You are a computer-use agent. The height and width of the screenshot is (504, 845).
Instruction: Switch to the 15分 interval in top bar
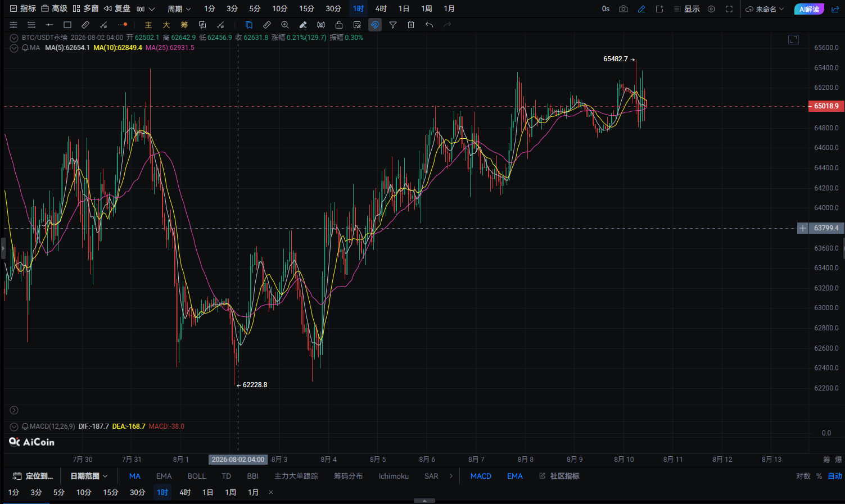(x=306, y=9)
